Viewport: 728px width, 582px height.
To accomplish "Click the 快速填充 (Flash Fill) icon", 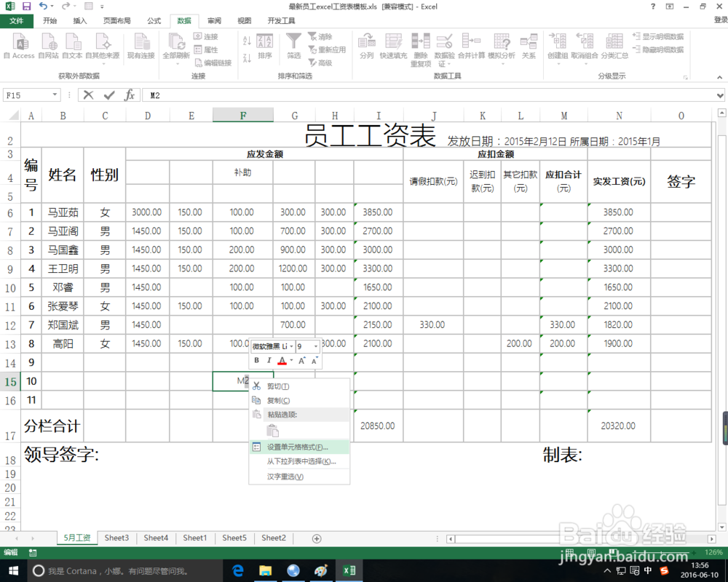I will pyautogui.click(x=393, y=46).
